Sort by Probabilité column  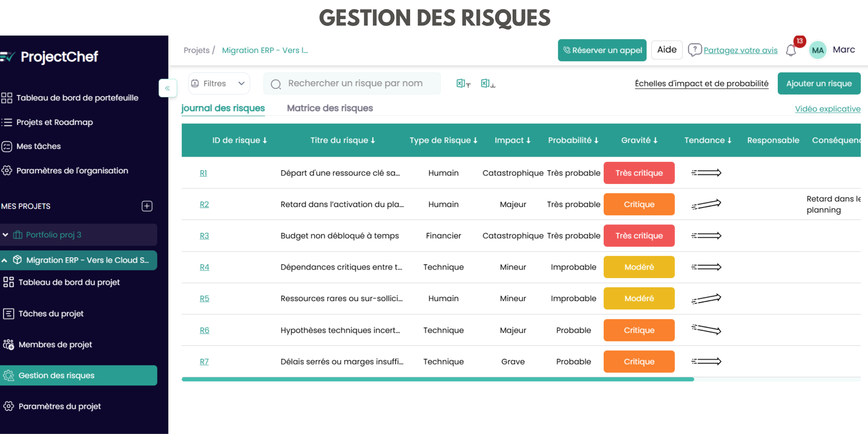(573, 140)
